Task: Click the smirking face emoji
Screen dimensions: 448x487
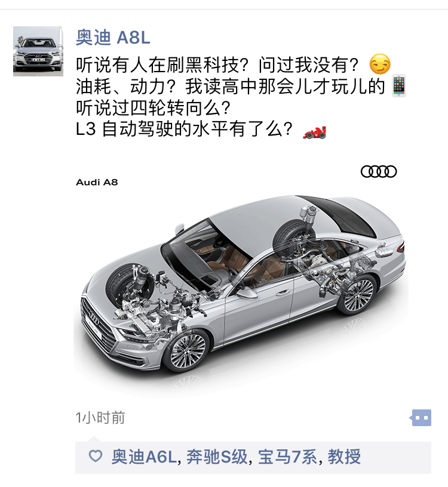Action: click(379, 64)
